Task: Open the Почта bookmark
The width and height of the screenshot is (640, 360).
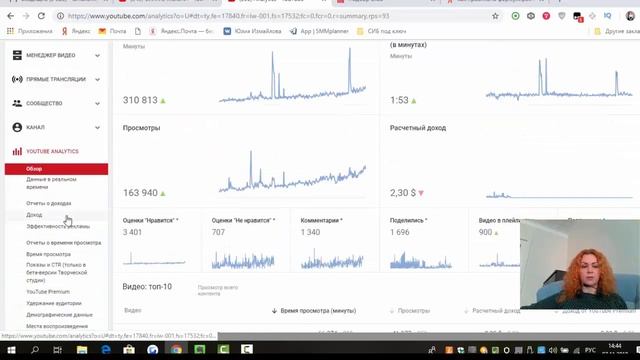Action: 112,31
